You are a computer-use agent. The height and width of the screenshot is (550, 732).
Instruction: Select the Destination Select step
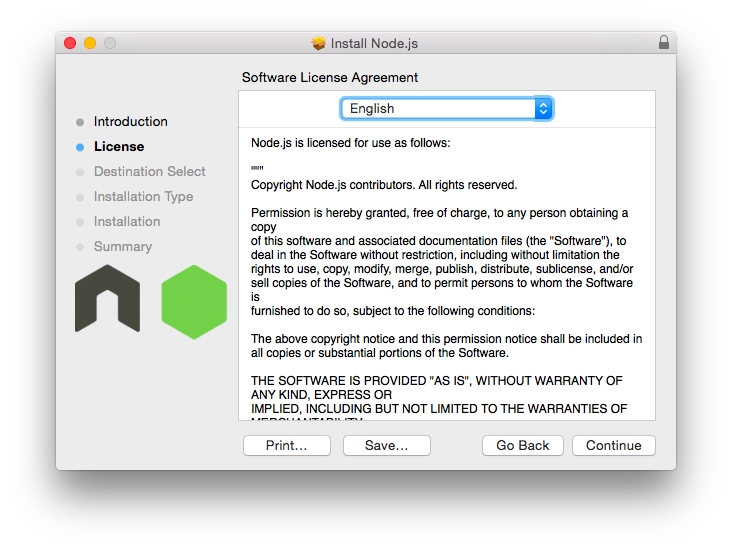(149, 171)
